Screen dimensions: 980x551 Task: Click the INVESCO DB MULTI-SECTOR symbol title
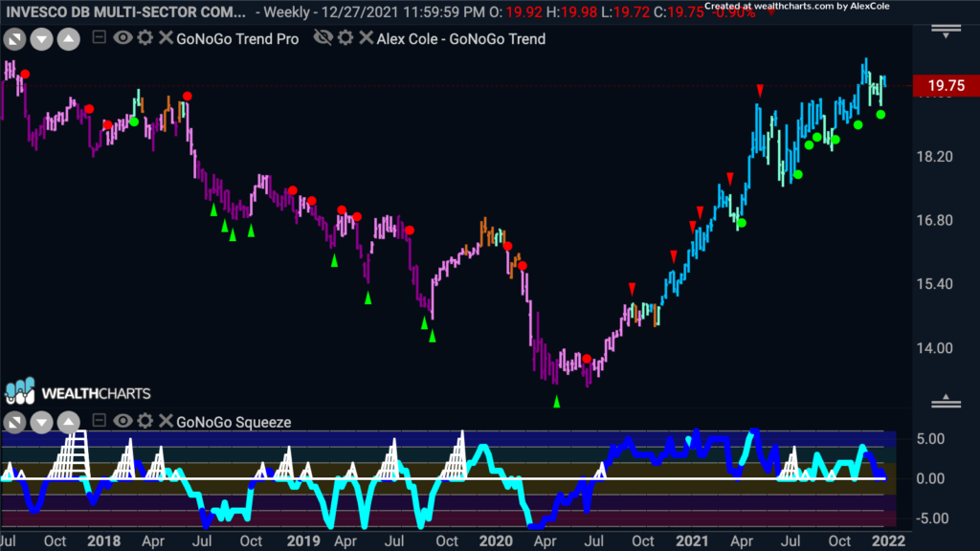click(x=125, y=11)
